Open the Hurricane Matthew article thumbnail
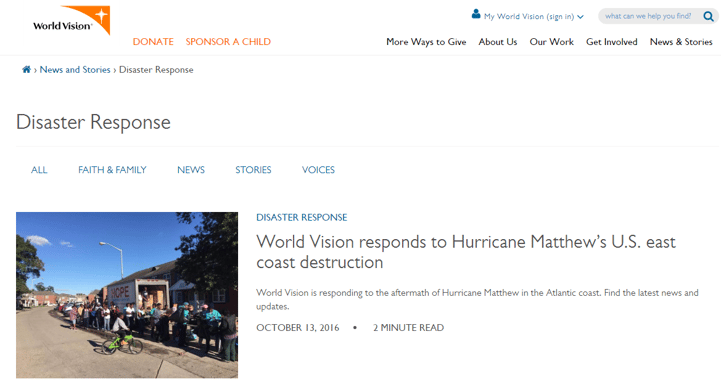 pyautogui.click(x=127, y=295)
